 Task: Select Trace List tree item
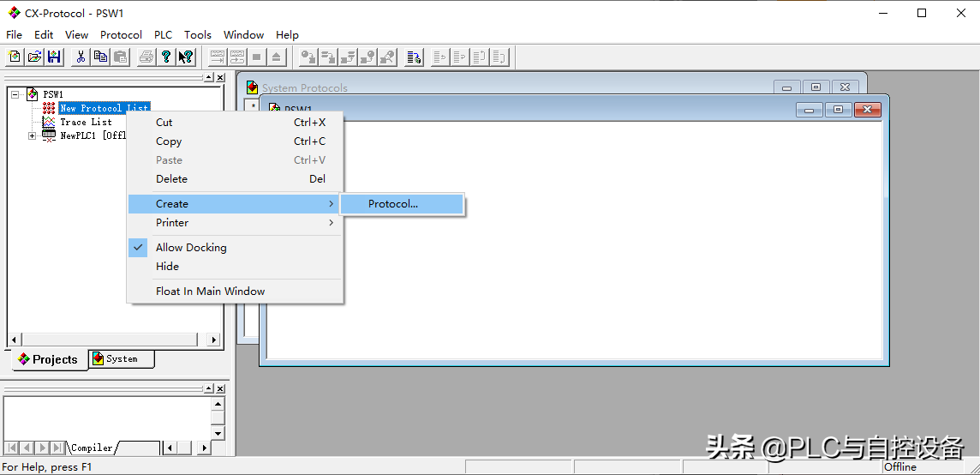(86, 122)
